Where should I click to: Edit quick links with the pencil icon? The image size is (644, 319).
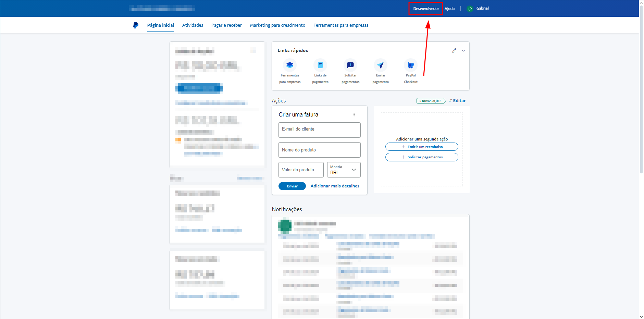[454, 50]
